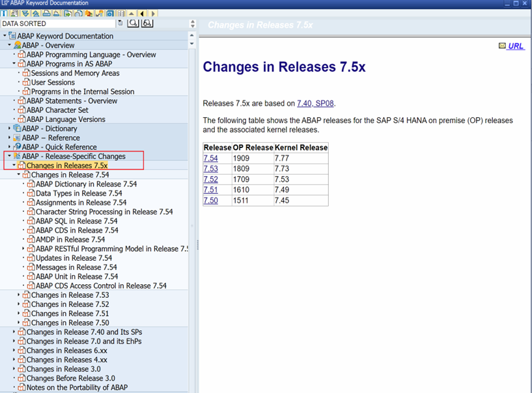Select ABAP Character Set entry
Image resolution: width=532 pixels, height=393 pixels.
(57, 110)
